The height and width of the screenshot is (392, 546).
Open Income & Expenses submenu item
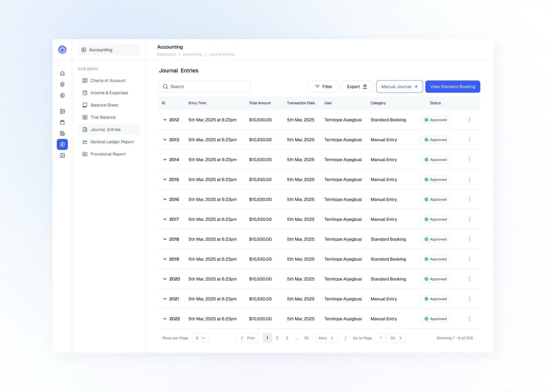[109, 93]
